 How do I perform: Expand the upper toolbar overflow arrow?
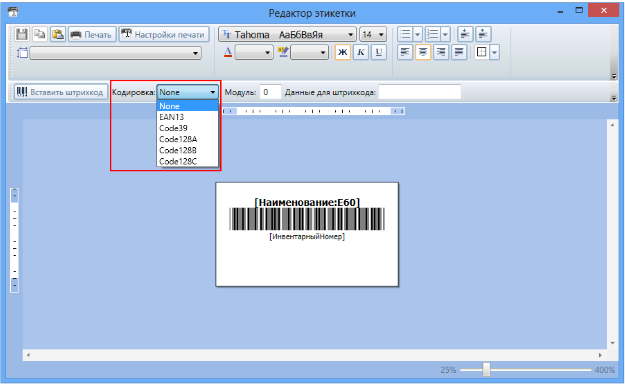tap(614, 76)
